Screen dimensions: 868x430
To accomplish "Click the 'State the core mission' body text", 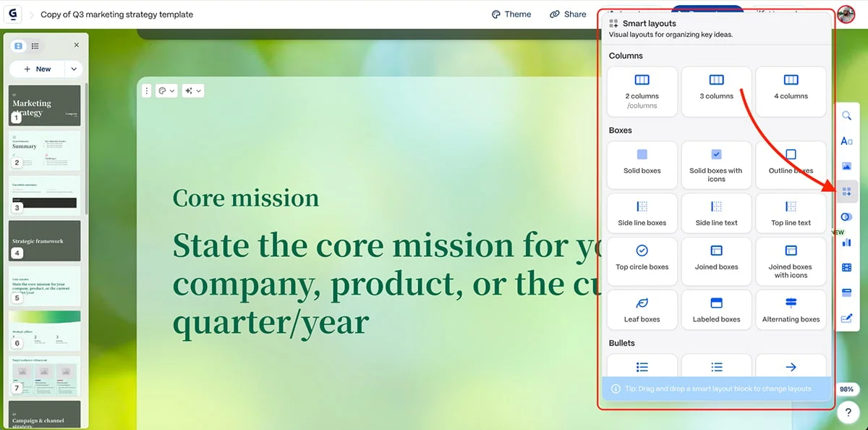I will click(386, 284).
